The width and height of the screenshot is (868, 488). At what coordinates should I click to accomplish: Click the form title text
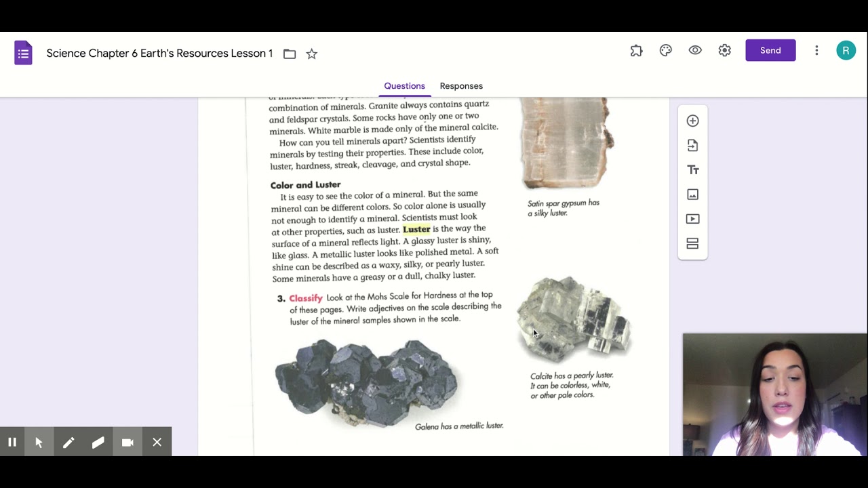click(159, 54)
